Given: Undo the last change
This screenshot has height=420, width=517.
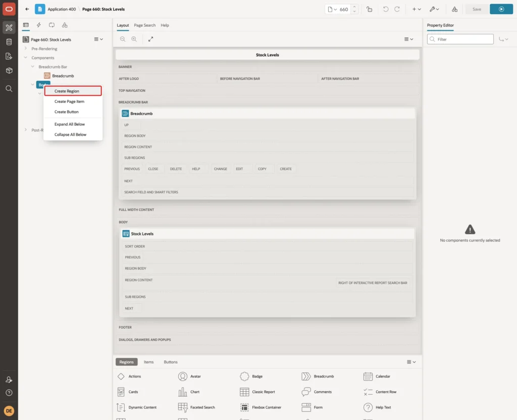Looking at the screenshot, I should tap(385, 9).
